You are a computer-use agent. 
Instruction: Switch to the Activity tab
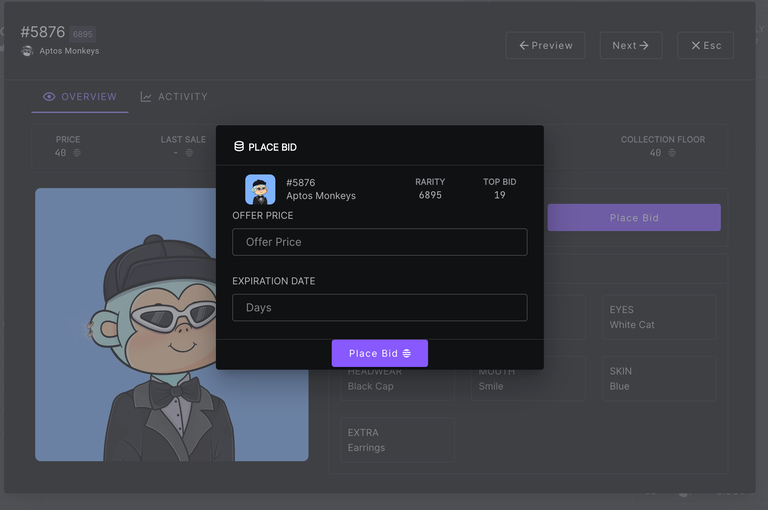174,97
